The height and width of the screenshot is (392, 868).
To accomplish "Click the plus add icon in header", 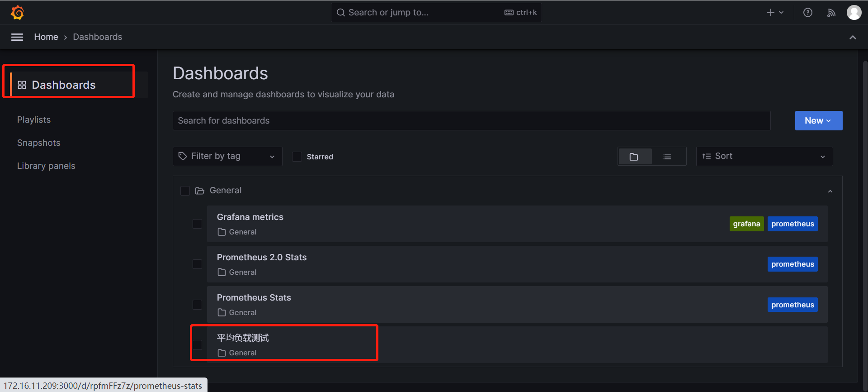I will [x=771, y=13].
